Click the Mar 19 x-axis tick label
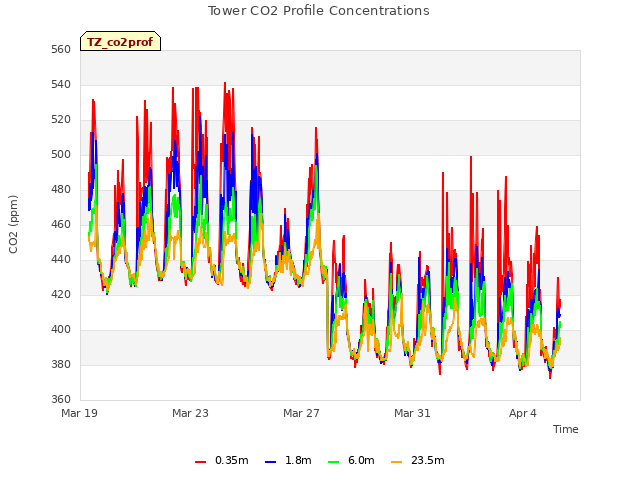640x480 pixels. pyautogui.click(x=80, y=413)
